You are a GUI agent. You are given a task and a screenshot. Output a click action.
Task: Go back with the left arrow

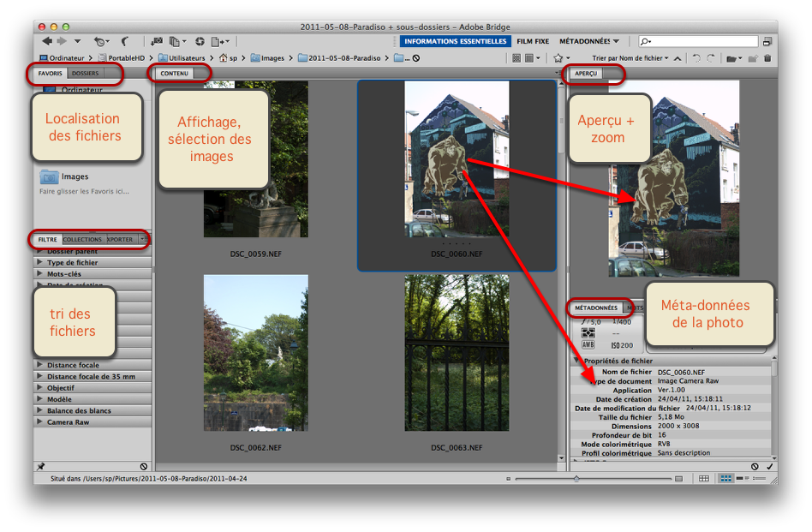(x=47, y=41)
